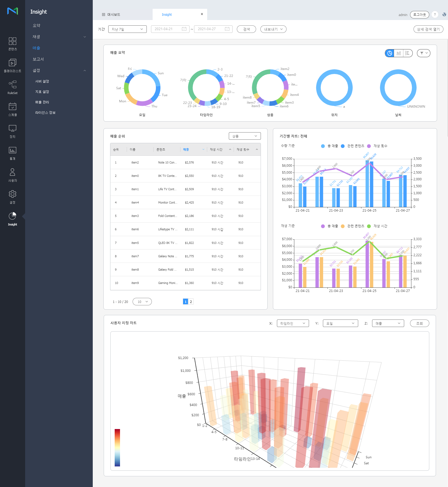Switch sales summary to pie chart view
Image resolution: width=448 pixels, height=487 pixels.
click(x=390, y=53)
